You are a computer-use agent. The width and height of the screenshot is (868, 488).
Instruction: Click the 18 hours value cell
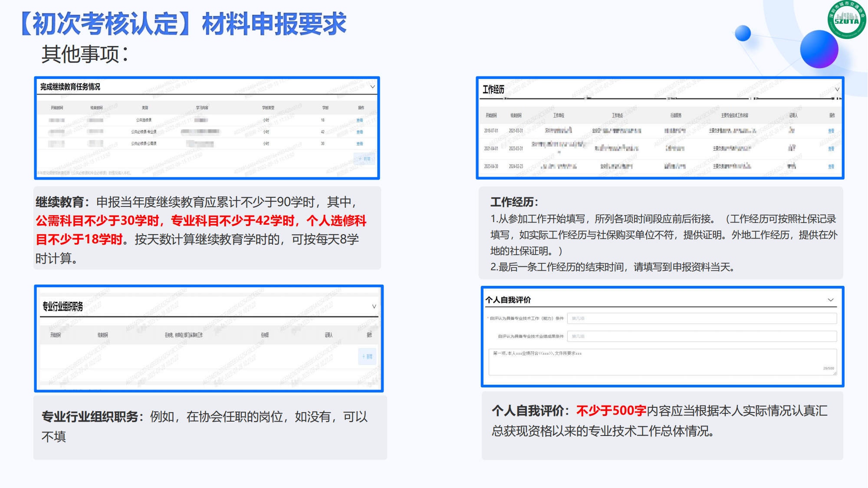click(322, 120)
